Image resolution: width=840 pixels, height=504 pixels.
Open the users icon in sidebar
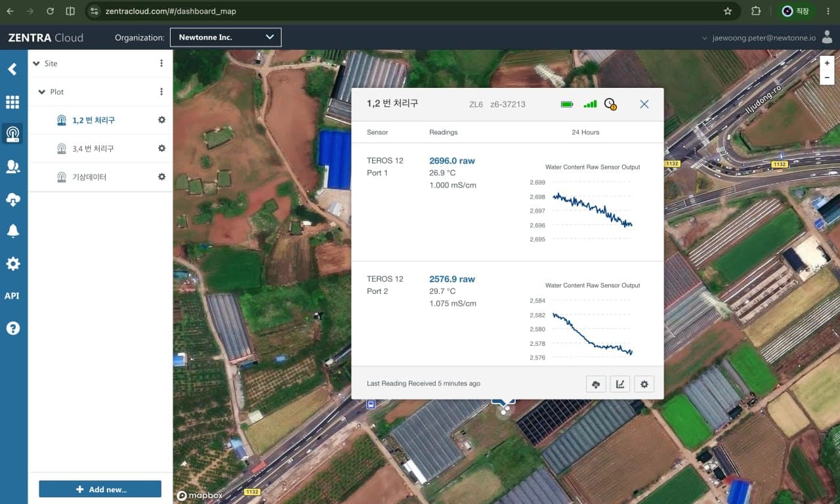coord(12,167)
